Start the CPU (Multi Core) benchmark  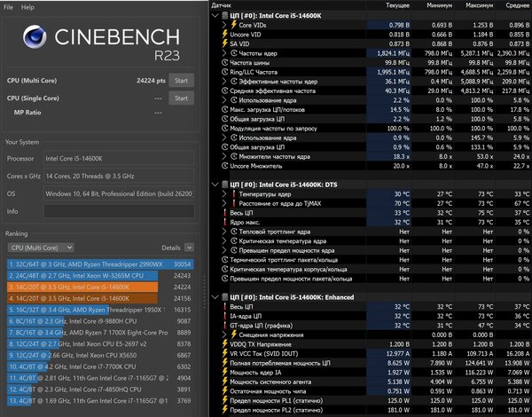click(x=182, y=81)
